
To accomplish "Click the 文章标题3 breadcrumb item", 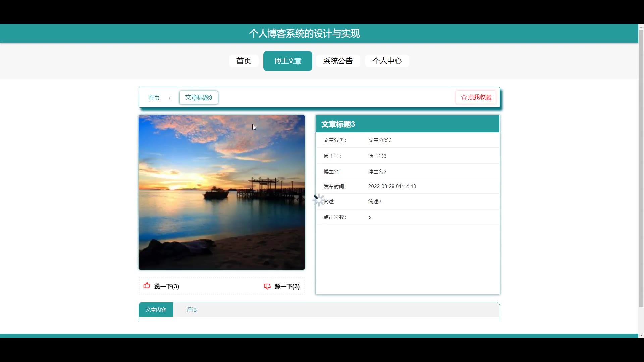I will [199, 98].
